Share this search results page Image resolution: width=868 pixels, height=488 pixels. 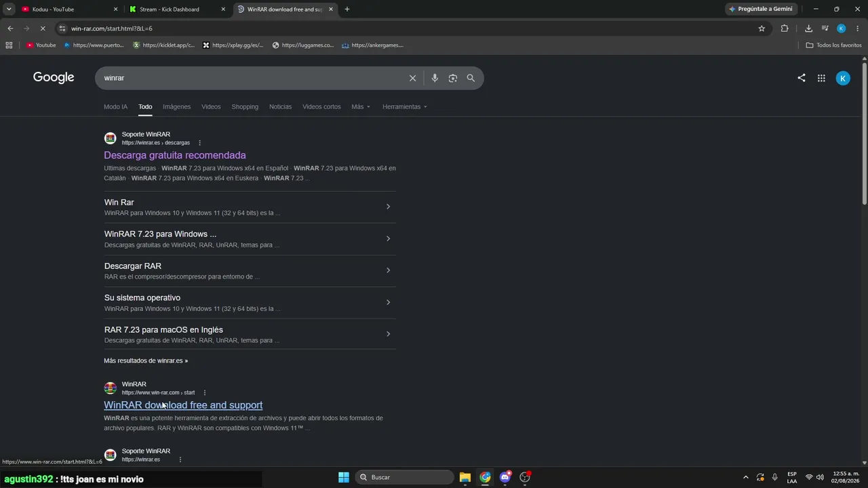point(802,78)
